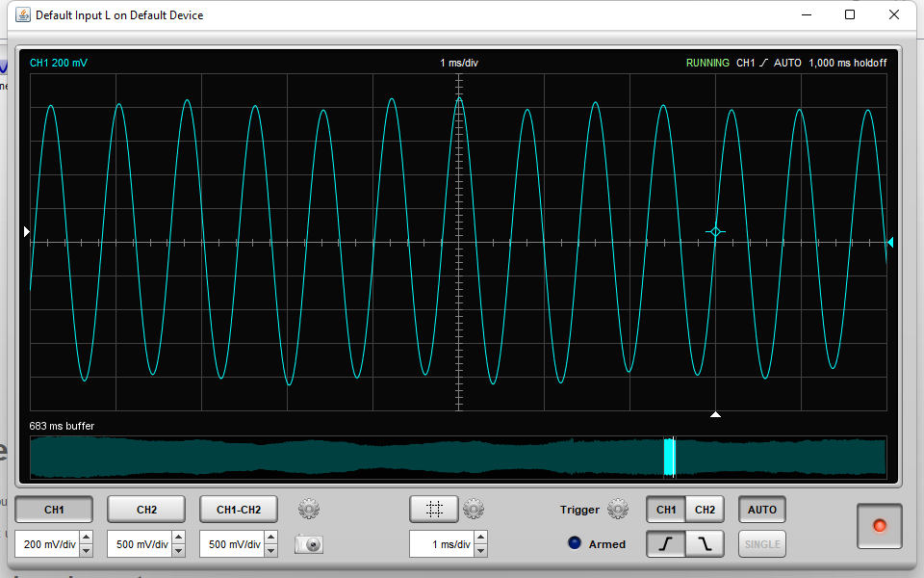Screen dimensions: 924x578
Task: Toggle AUTO trigger mode button
Action: click(762, 510)
